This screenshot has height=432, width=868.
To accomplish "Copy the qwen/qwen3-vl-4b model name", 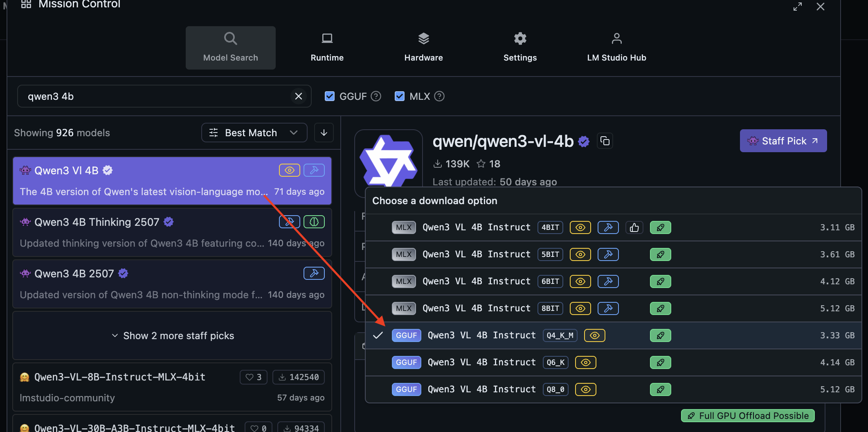I will pyautogui.click(x=605, y=141).
